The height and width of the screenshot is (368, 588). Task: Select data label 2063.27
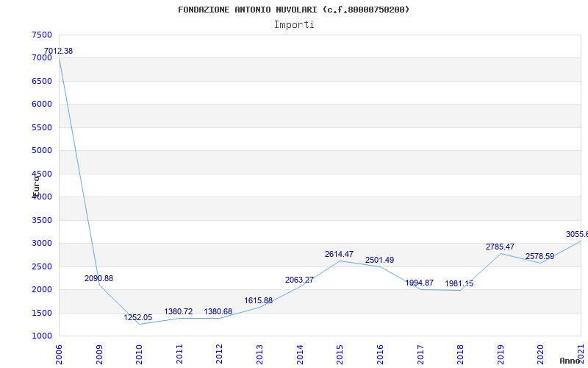tap(299, 280)
